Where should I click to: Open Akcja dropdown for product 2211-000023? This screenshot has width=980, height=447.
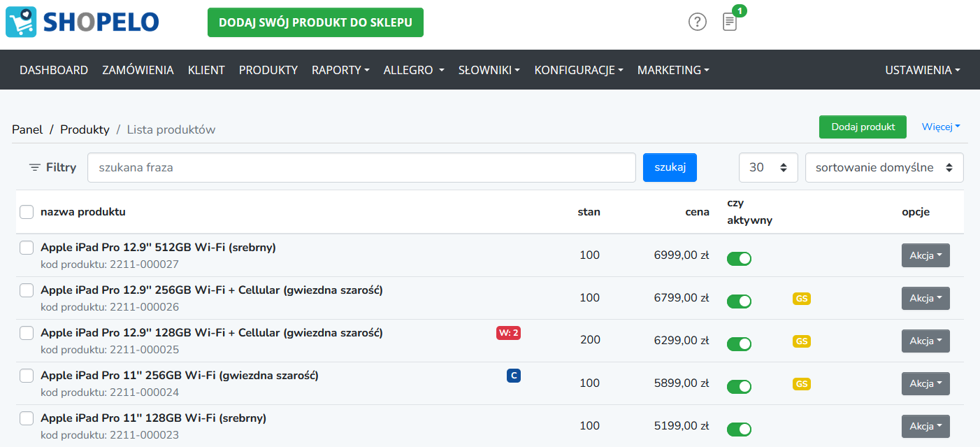[x=925, y=427]
